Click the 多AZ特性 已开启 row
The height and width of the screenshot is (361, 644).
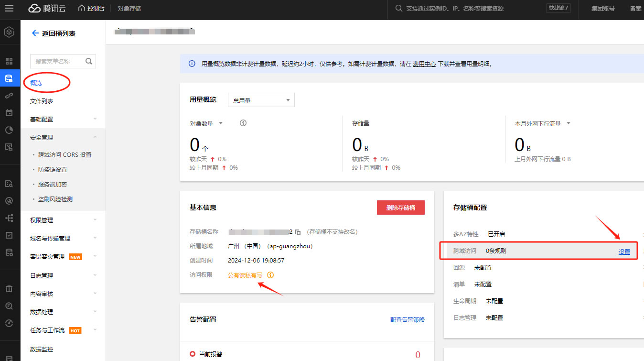(x=545, y=234)
